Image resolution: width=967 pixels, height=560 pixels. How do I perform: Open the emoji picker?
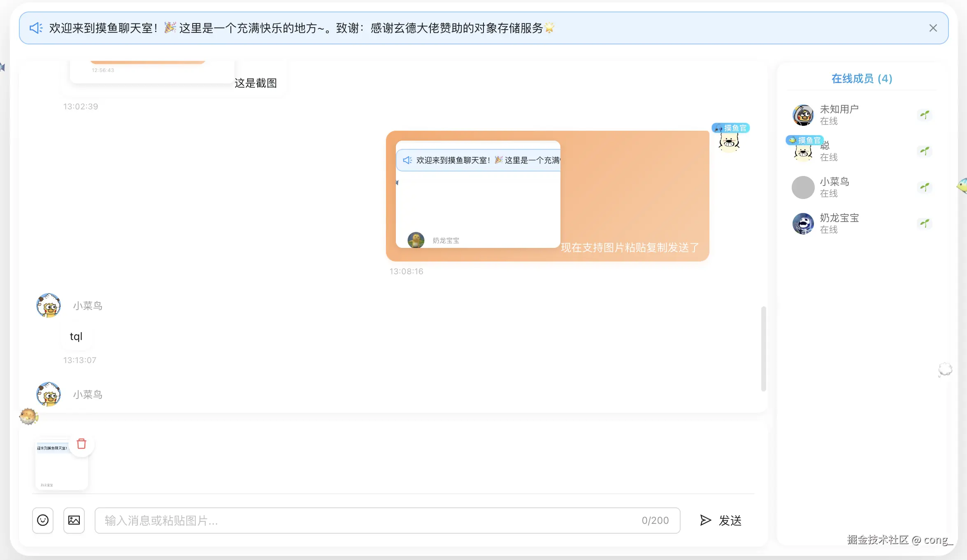[x=43, y=521]
